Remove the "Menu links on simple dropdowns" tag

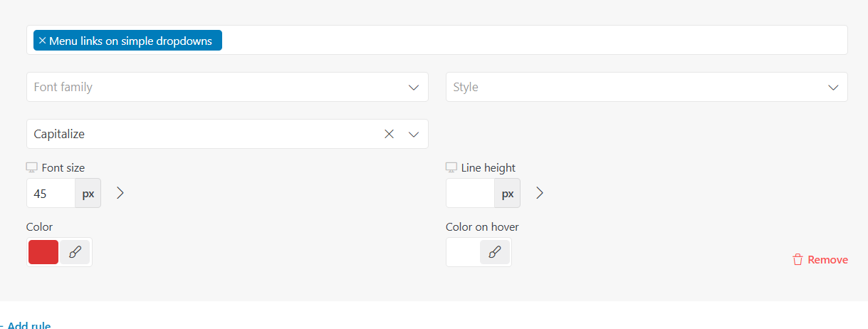42,41
